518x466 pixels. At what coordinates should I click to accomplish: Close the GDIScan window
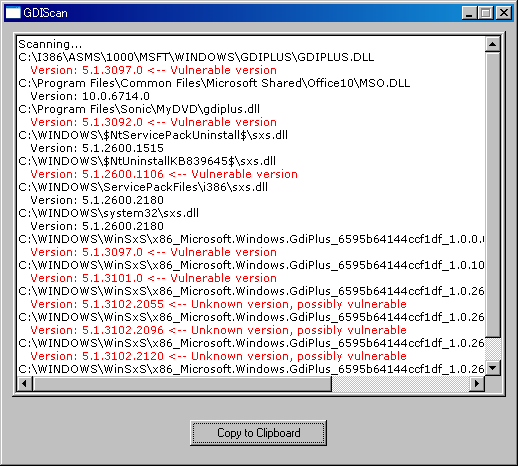click(x=504, y=13)
